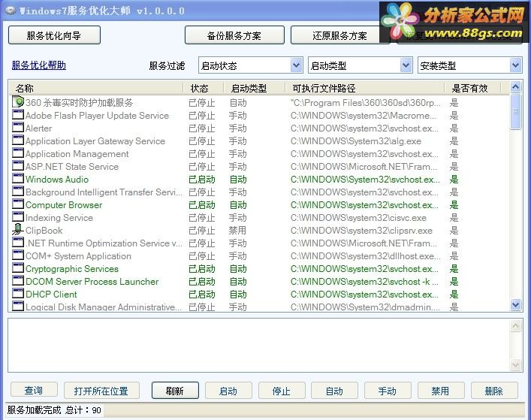Click the cisvc.exe executable path cell
This screenshot has height=420, width=531.
pos(358,217)
